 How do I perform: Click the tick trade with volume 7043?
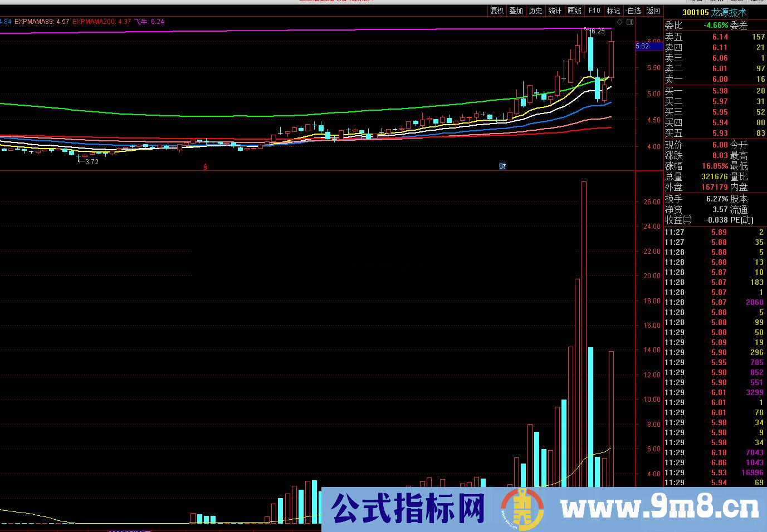pyautogui.click(x=715, y=452)
